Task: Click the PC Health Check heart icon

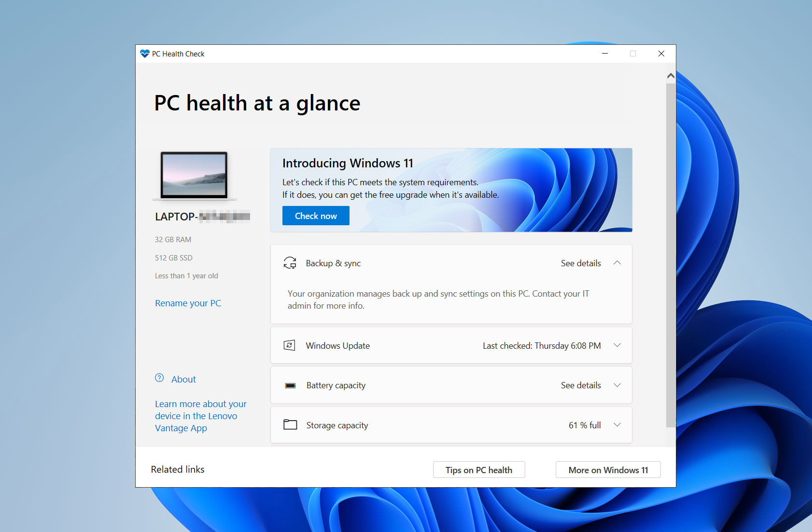Action: tap(144, 54)
